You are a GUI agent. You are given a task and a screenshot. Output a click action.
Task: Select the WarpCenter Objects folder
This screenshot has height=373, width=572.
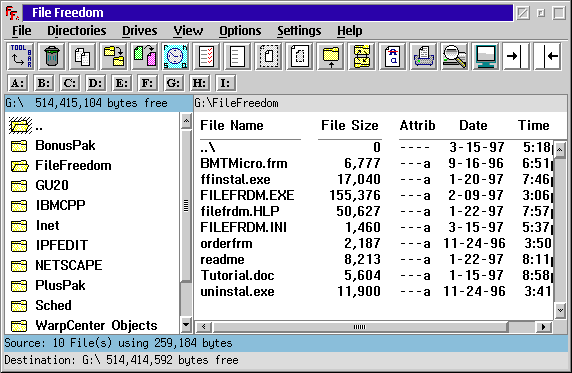(84, 325)
